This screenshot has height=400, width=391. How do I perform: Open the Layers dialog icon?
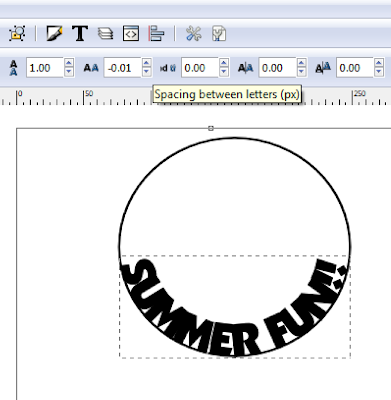pos(105,34)
